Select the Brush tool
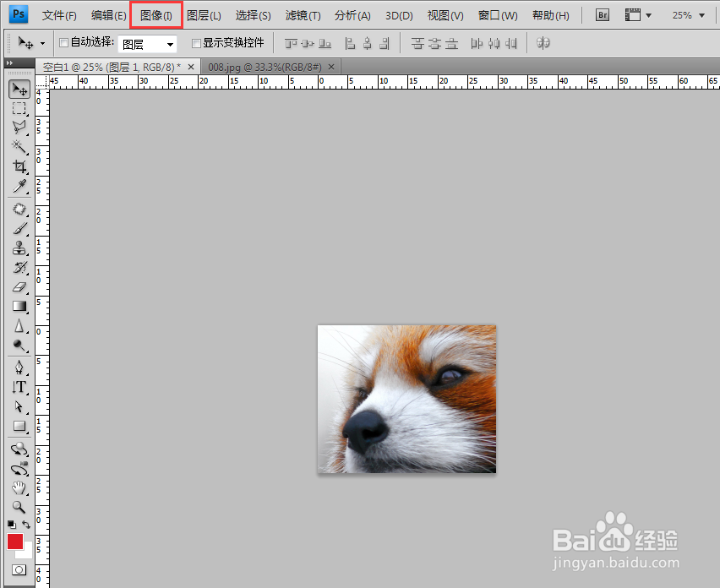 click(x=19, y=228)
